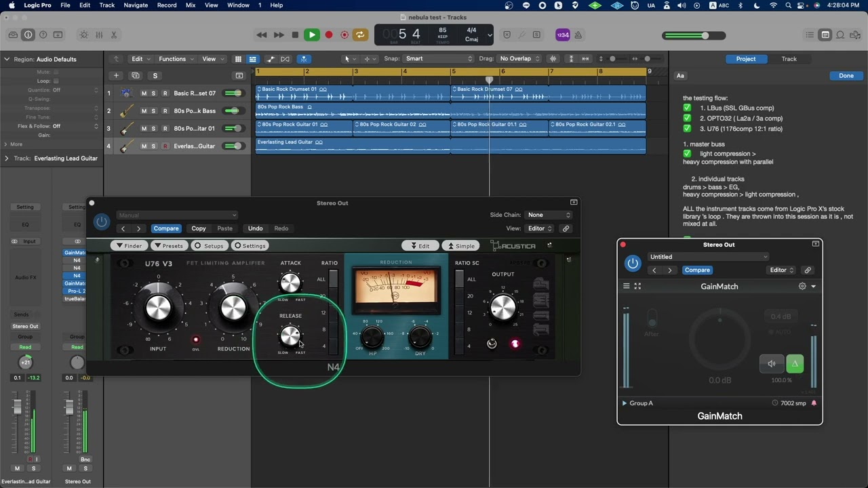Open the Library icon in the control bar
Screen dimensions: 868x488
pos(13,35)
